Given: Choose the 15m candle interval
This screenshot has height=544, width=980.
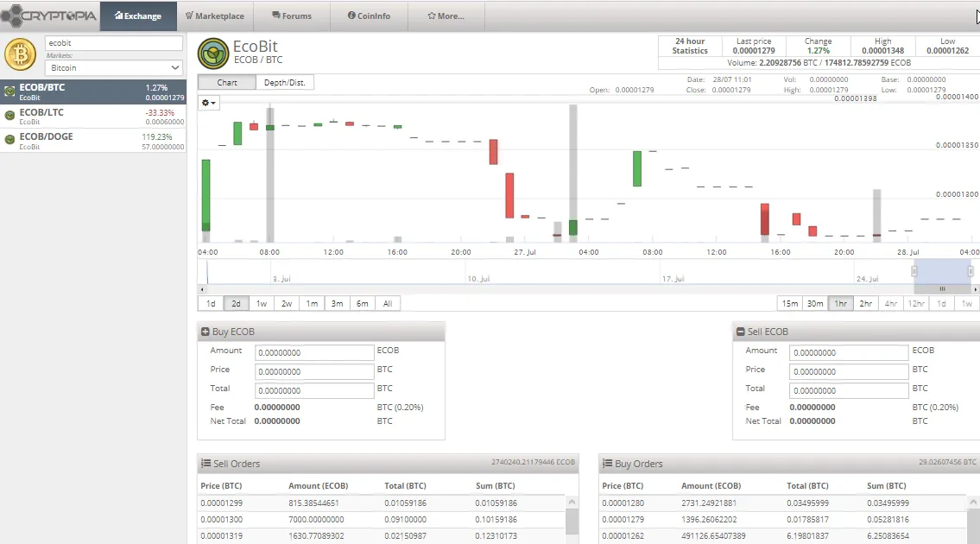Looking at the screenshot, I should [x=790, y=303].
